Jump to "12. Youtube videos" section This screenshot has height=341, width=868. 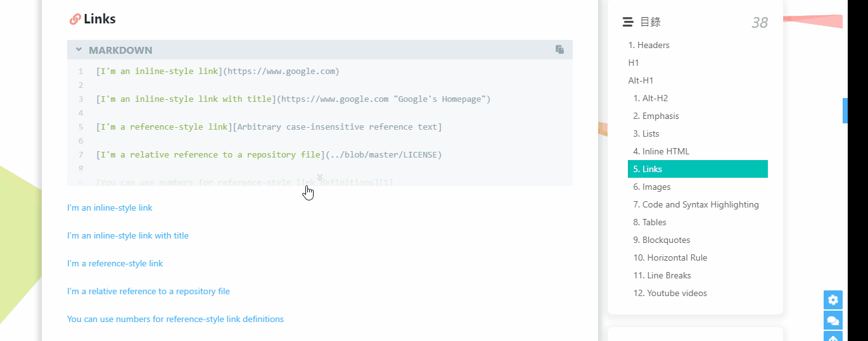click(670, 293)
